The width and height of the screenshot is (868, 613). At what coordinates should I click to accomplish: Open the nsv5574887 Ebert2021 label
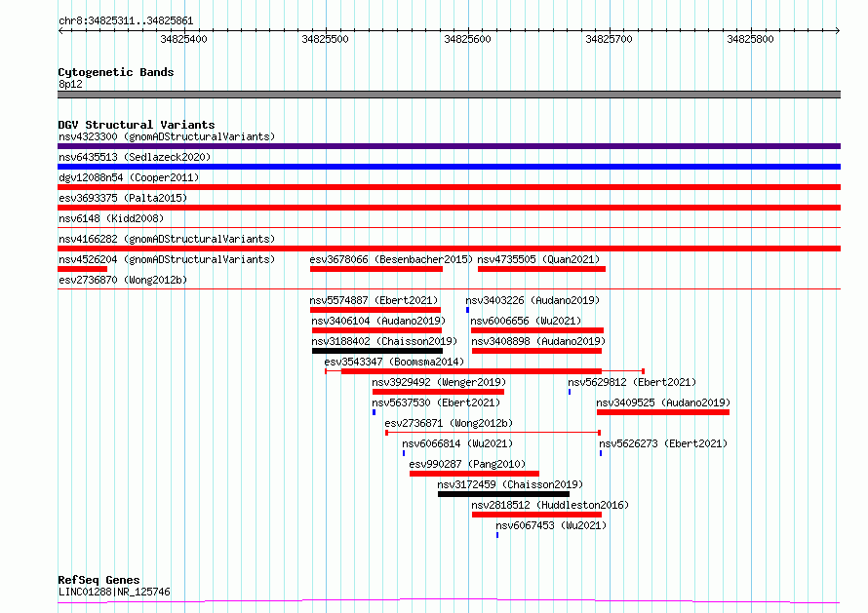(374, 300)
